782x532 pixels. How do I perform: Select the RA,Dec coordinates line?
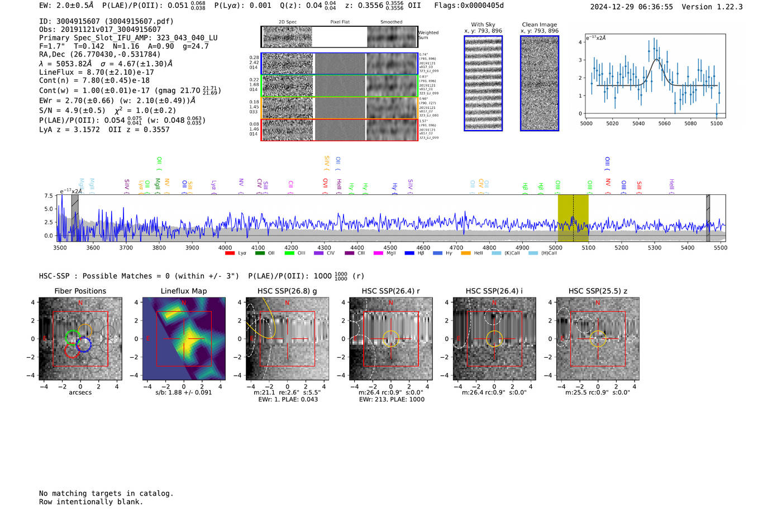click(100, 54)
